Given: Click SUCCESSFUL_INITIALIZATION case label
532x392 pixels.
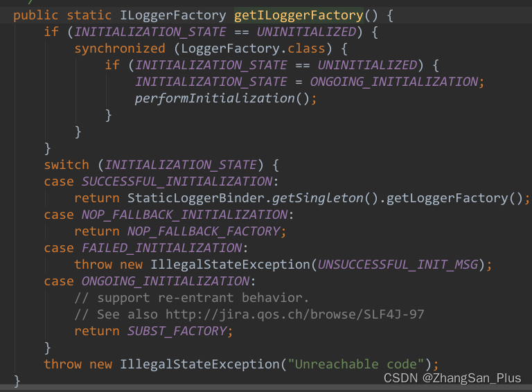Looking at the screenshot, I should click(x=177, y=181).
